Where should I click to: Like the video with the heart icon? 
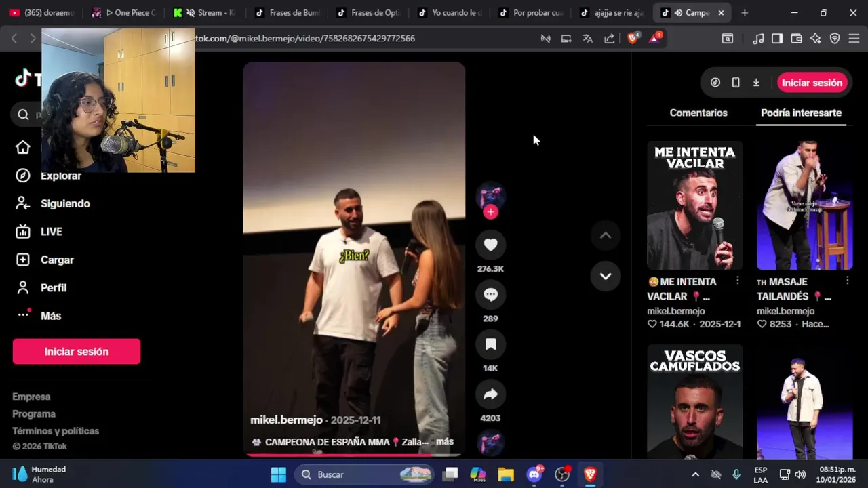coord(490,245)
